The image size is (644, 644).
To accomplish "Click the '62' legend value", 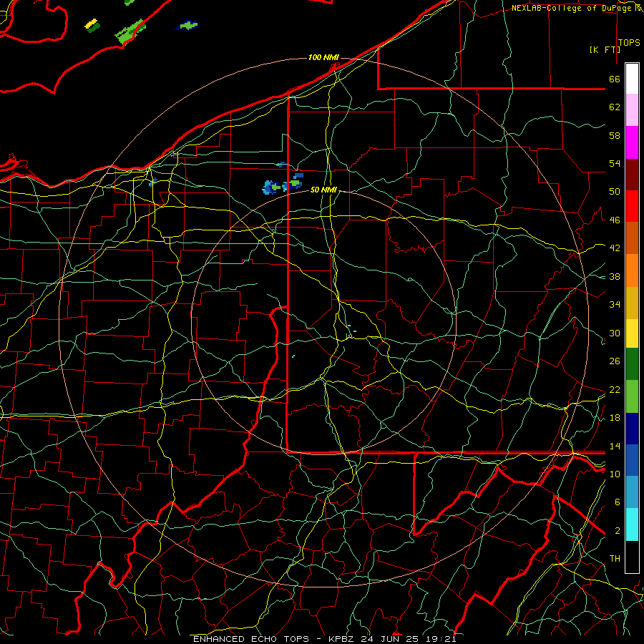I will [x=615, y=107].
